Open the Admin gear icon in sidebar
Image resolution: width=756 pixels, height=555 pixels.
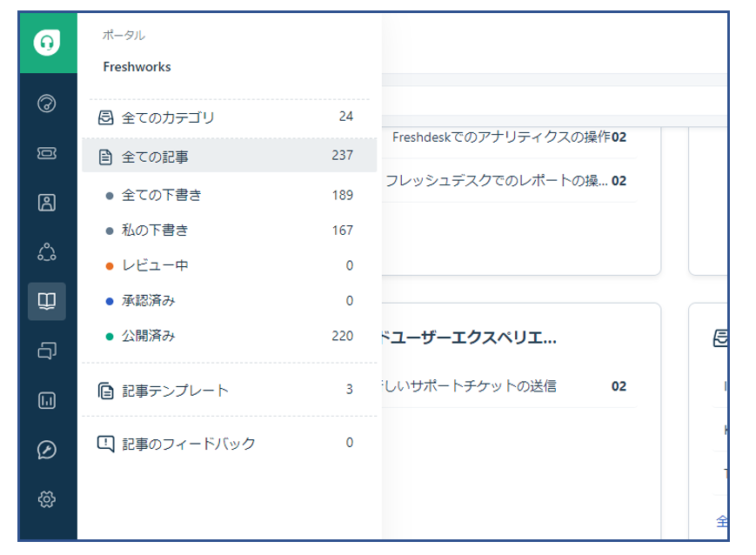pos(47,499)
